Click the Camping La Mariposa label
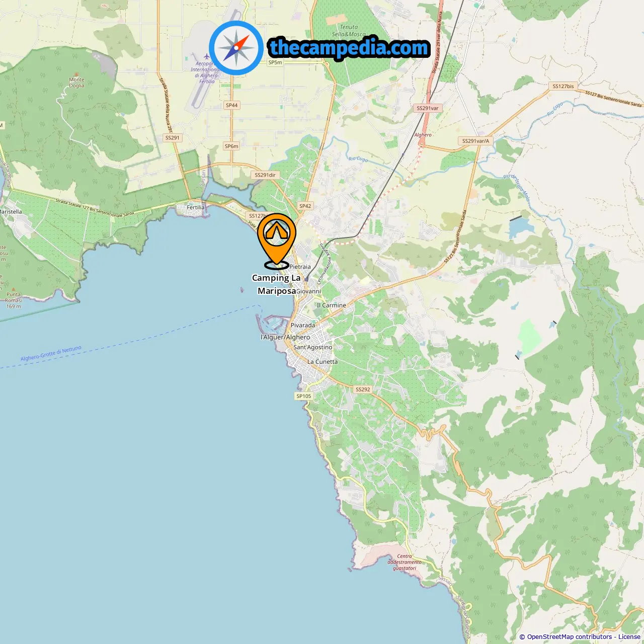644x644 pixels. pyautogui.click(x=276, y=284)
